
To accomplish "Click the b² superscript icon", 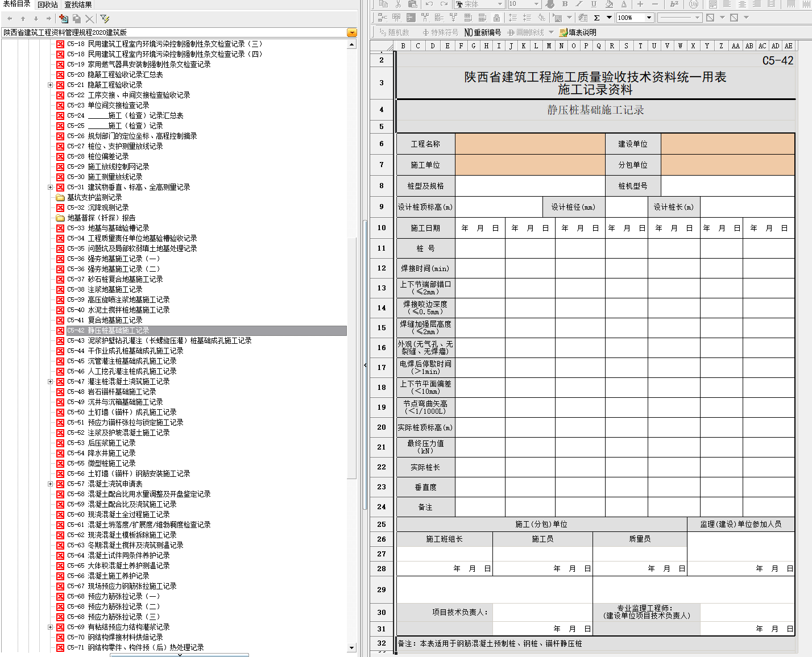I will click(x=674, y=4).
